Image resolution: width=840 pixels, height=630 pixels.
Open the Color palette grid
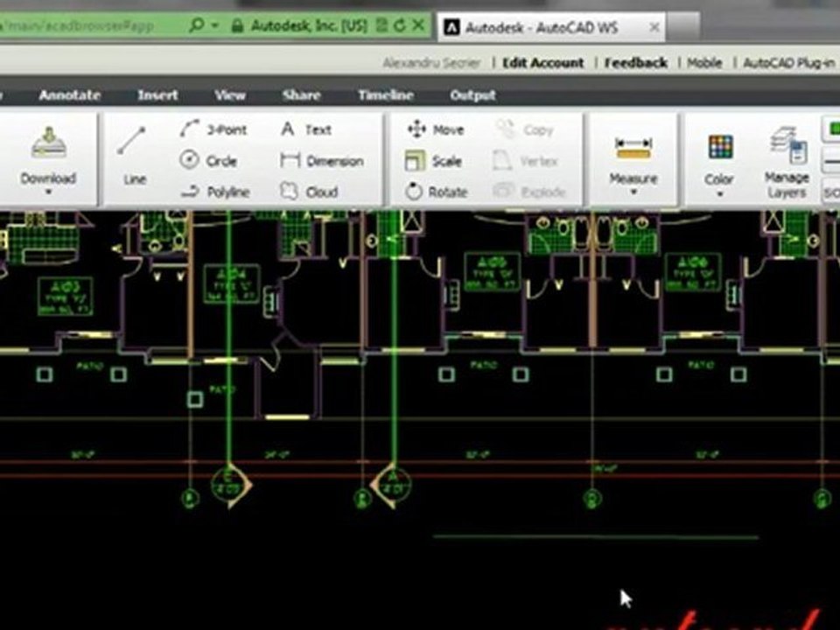720,147
